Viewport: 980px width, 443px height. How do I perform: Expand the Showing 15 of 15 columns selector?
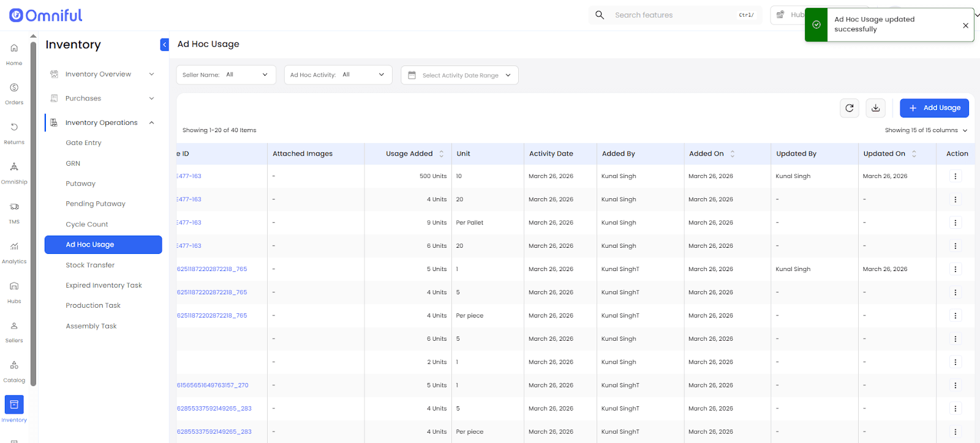click(925, 130)
